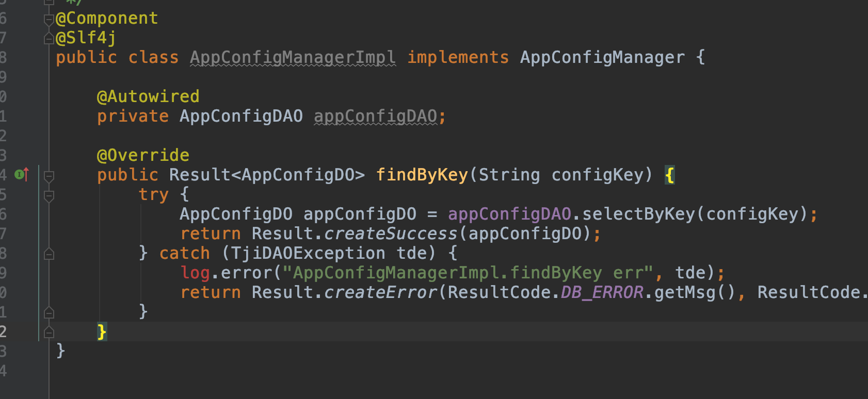Click return keyword before Result.createError
Image resolution: width=868 pixels, height=399 pixels.
tap(210, 292)
